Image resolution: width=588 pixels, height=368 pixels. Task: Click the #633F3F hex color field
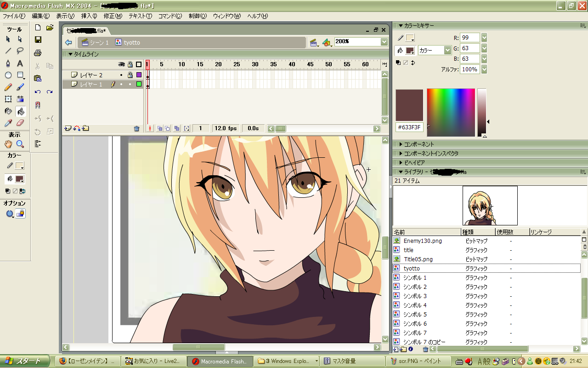(x=409, y=127)
